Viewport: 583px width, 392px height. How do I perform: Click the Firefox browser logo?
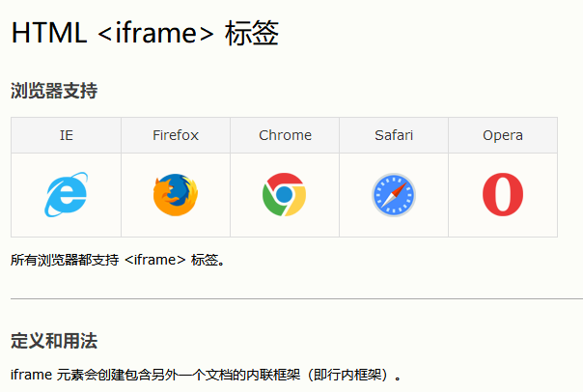pos(176,194)
